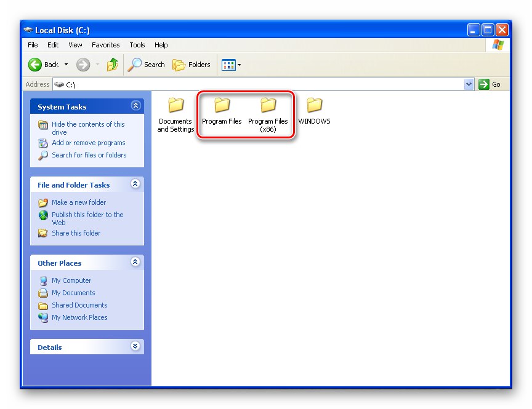This screenshot has height=409, width=532.
Task: Click the Add or remove programs icon
Action: tap(43, 143)
